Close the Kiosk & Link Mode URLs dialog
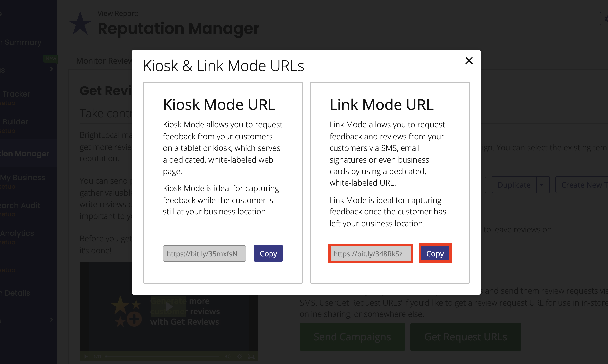 click(x=469, y=61)
